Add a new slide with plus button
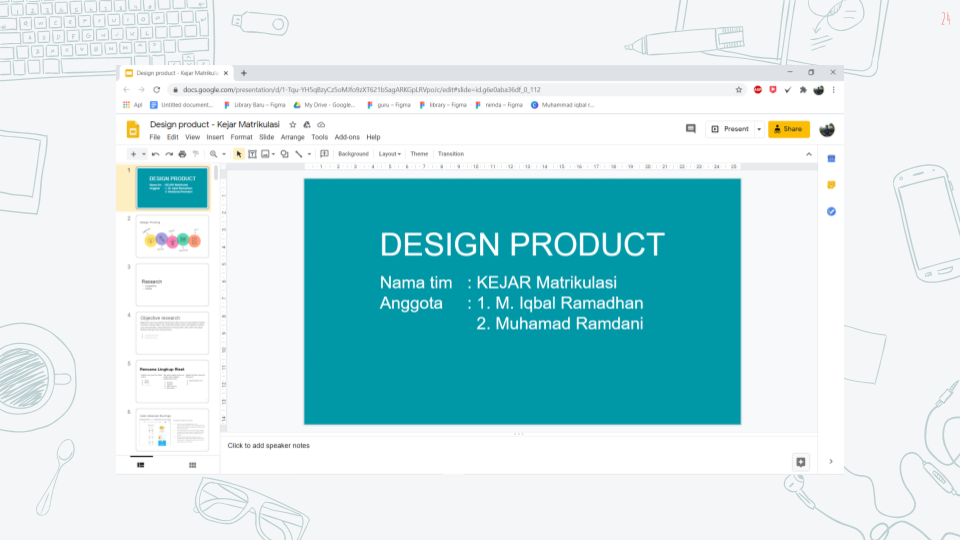This screenshot has height=540, width=960. point(133,154)
